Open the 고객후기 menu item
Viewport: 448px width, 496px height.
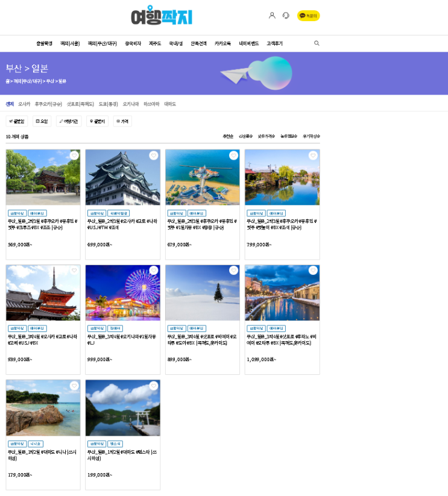pos(274,43)
